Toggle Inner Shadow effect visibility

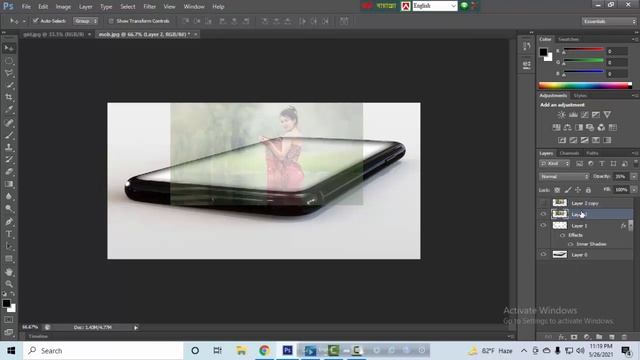[x=571, y=244]
